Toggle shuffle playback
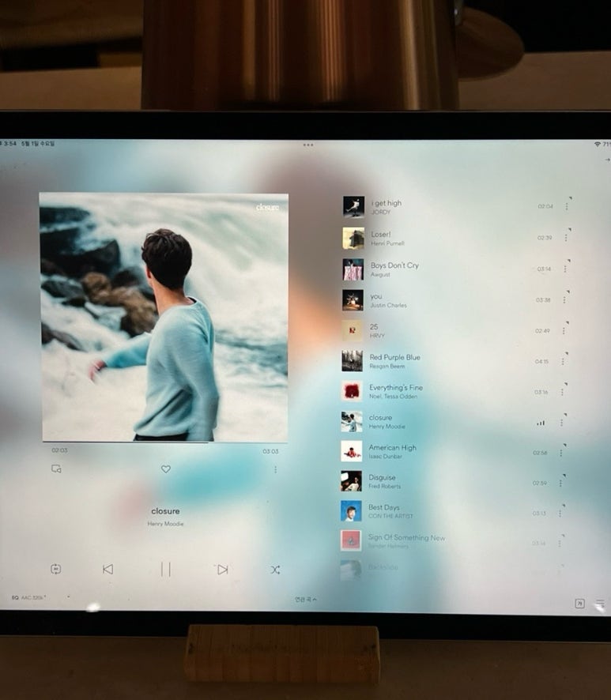 pyautogui.click(x=275, y=570)
